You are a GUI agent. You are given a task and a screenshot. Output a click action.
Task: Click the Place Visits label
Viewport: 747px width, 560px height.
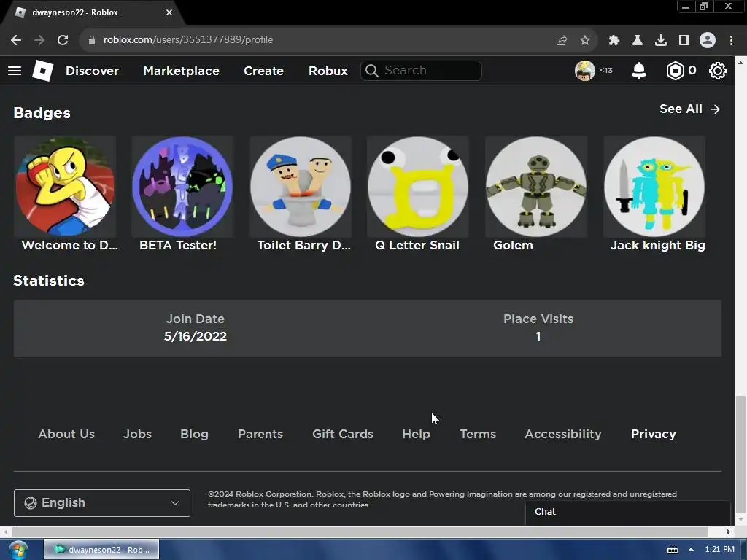pos(538,319)
